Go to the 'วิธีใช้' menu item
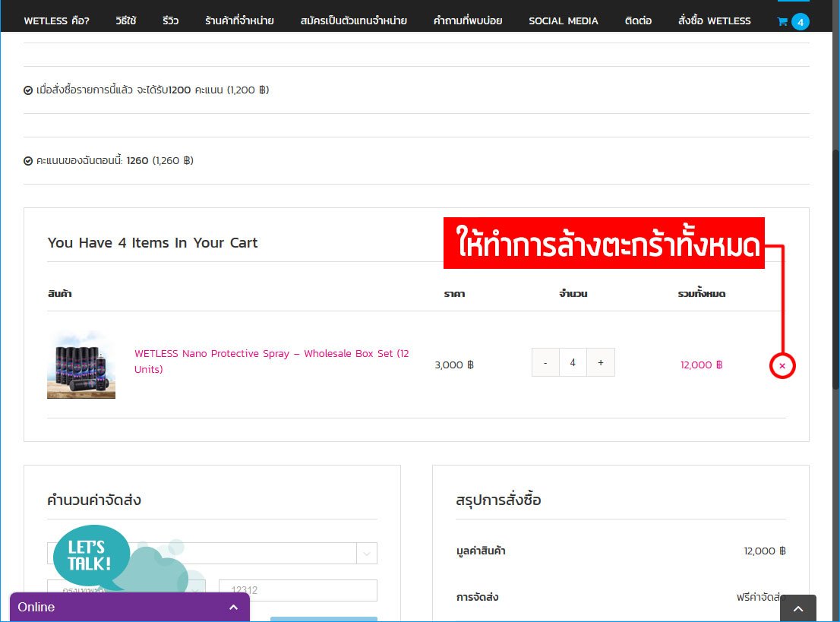 coord(125,21)
